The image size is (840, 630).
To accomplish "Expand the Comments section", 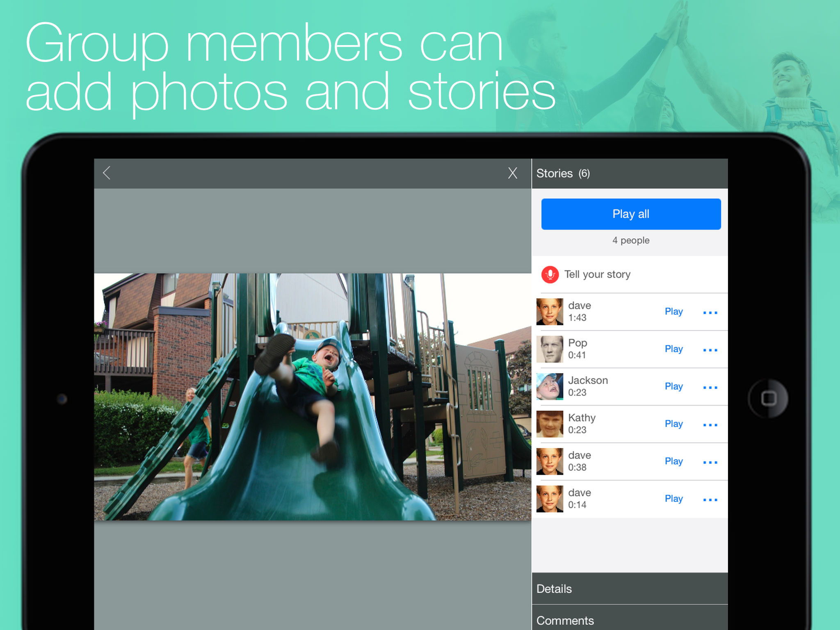I will tap(630, 620).
